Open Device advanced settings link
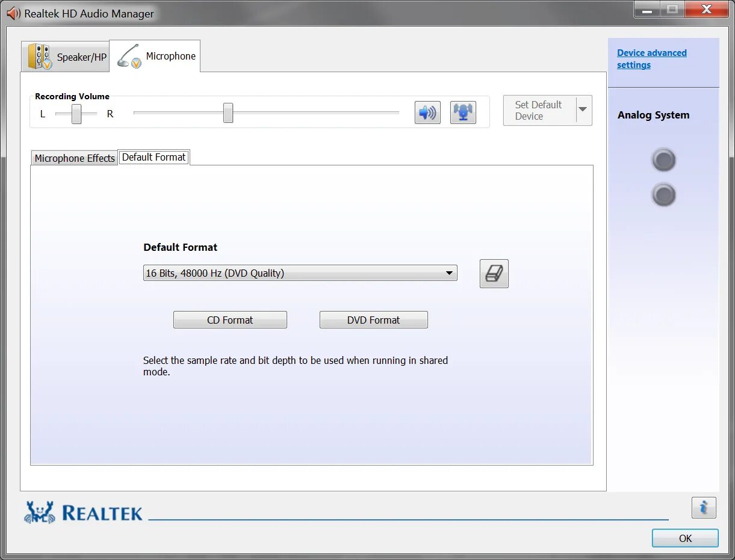The image size is (735, 560). (651, 59)
